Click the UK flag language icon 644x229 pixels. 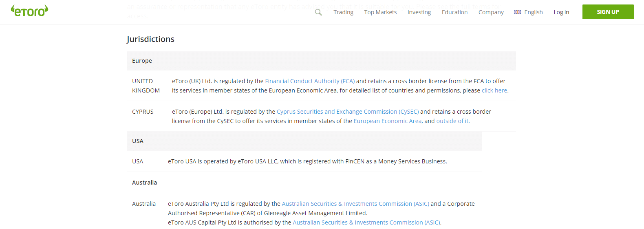coord(518,12)
